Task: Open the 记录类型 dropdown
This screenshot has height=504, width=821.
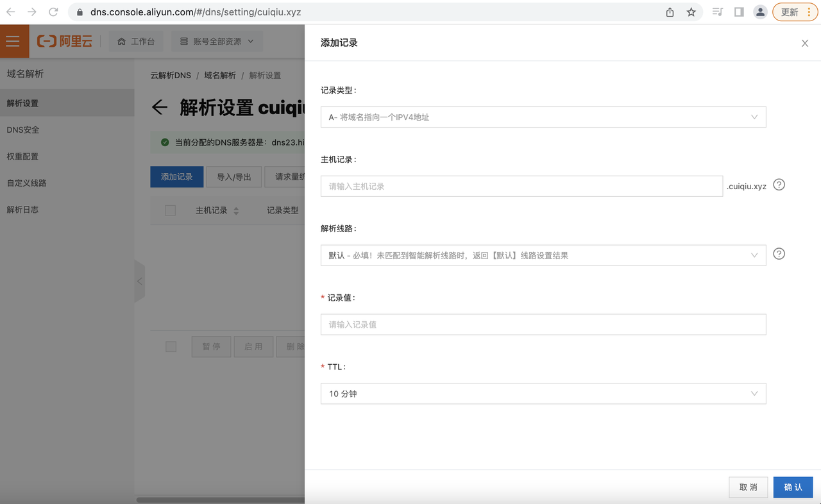Action: pyautogui.click(x=543, y=117)
